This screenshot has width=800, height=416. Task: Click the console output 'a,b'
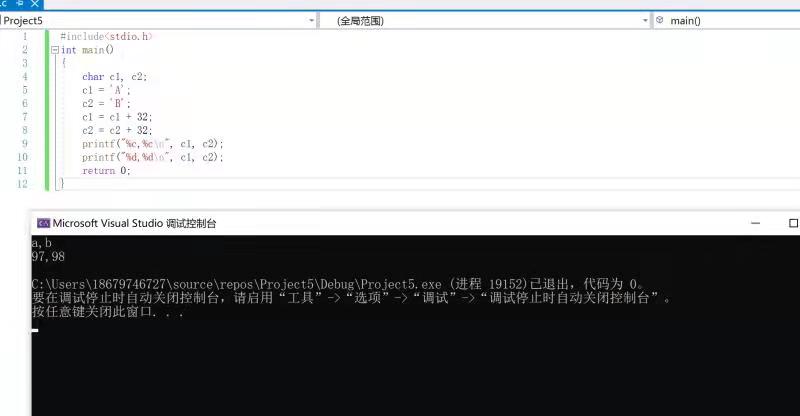(x=41, y=243)
